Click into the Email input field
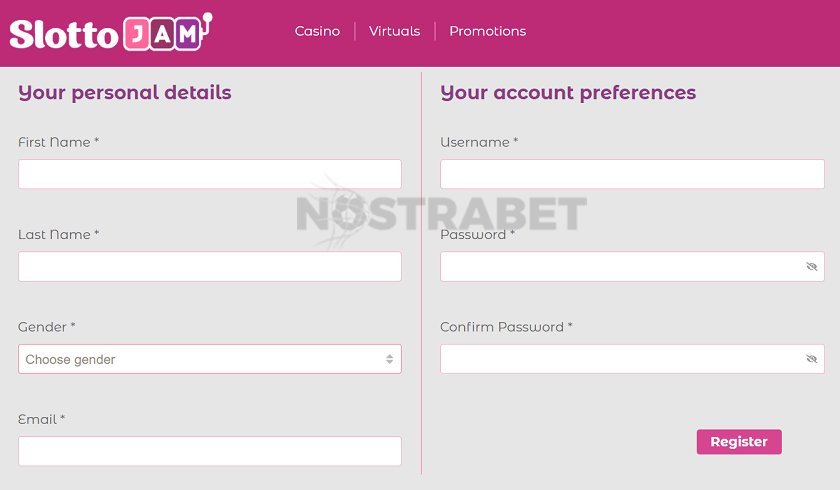This screenshot has height=490, width=840. pos(209,451)
